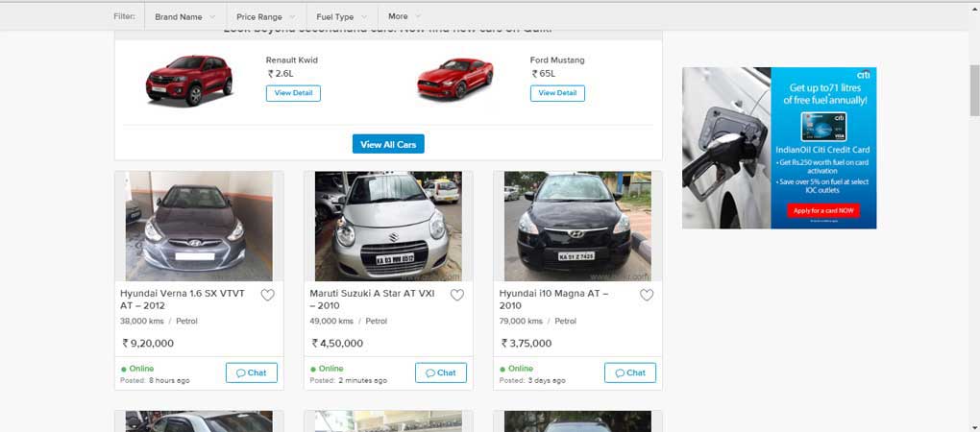980x432 pixels.
Task: Chat with the Hyundai i10 Magna seller
Action: click(630, 372)
